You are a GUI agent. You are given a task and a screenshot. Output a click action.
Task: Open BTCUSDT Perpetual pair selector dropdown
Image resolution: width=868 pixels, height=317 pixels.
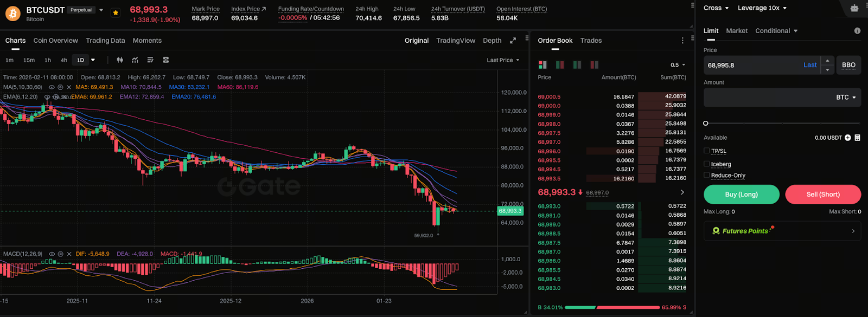101,10
